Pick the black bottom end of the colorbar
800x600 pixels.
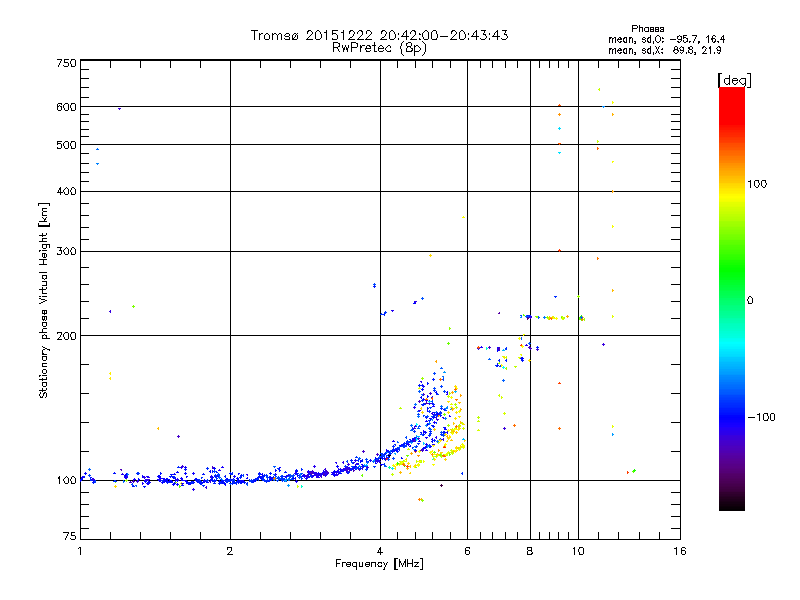[x=732, y=503]
